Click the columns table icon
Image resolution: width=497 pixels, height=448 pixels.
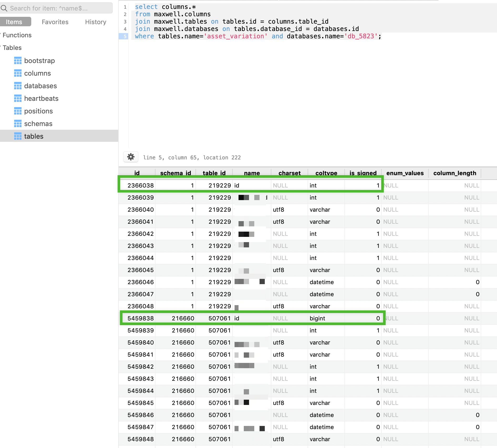[x=18, y=73]
